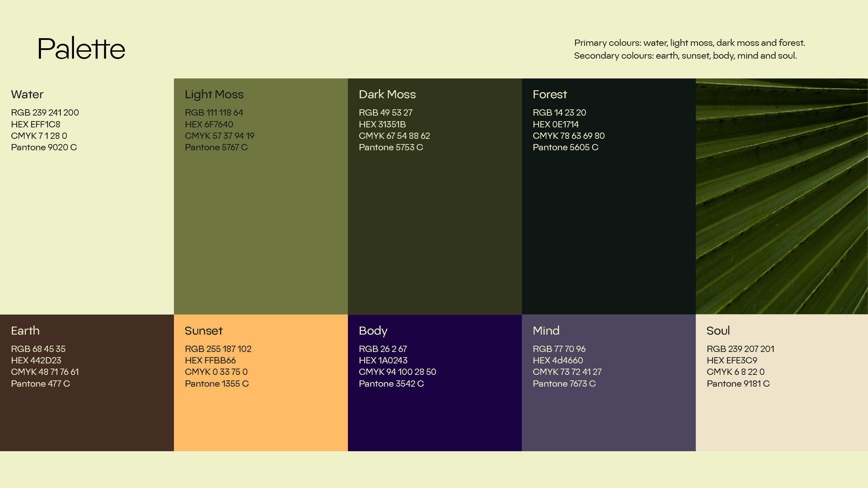
Task: Click the HEX FFBB66 value
Action: tap(210, 360)
